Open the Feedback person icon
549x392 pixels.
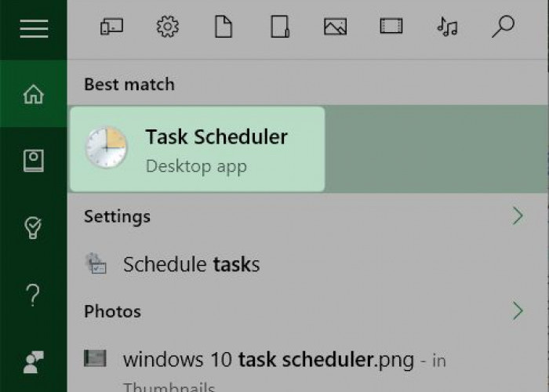point(34,361)
